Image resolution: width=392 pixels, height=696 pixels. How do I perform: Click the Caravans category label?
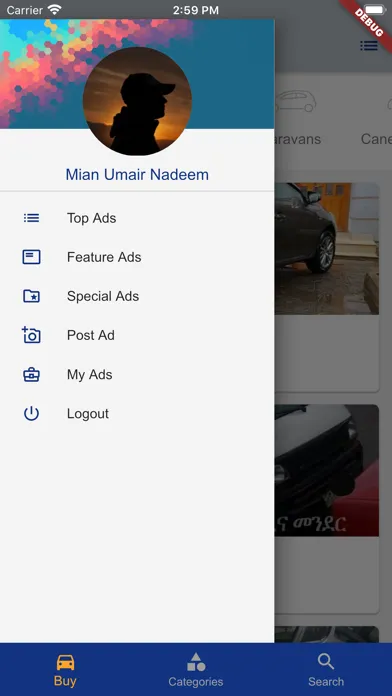coord(297,139)
